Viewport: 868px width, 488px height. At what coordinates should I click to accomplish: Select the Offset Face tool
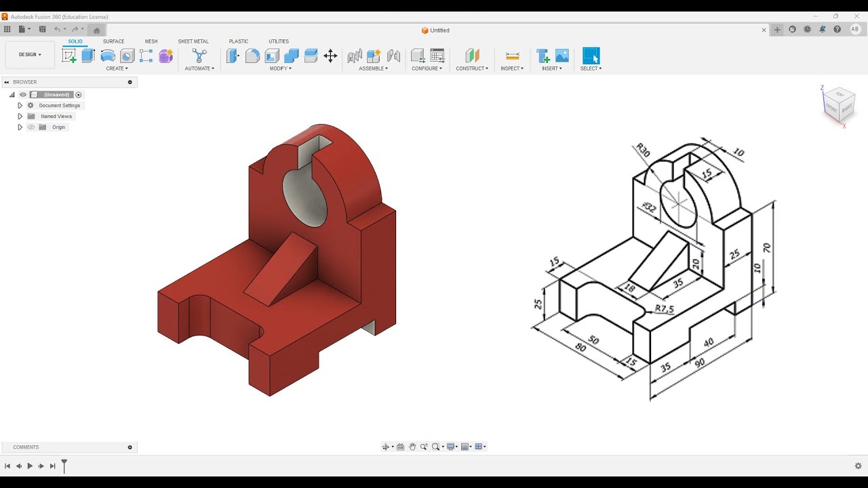(x=311, y=56)
